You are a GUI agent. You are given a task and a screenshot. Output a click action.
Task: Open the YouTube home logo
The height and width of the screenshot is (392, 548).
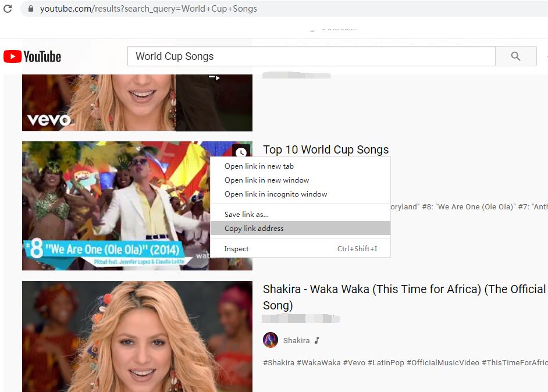[x=32, y=56]
